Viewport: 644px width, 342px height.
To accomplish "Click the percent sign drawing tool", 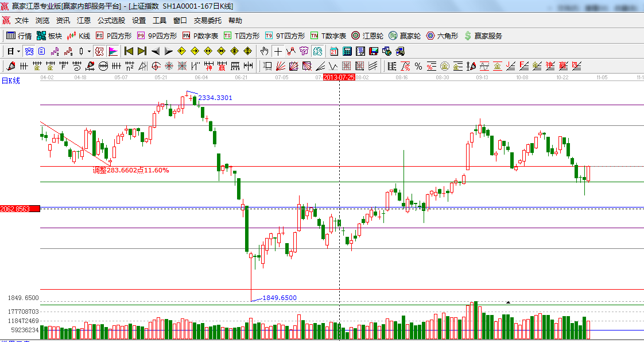I will point(418,66).
